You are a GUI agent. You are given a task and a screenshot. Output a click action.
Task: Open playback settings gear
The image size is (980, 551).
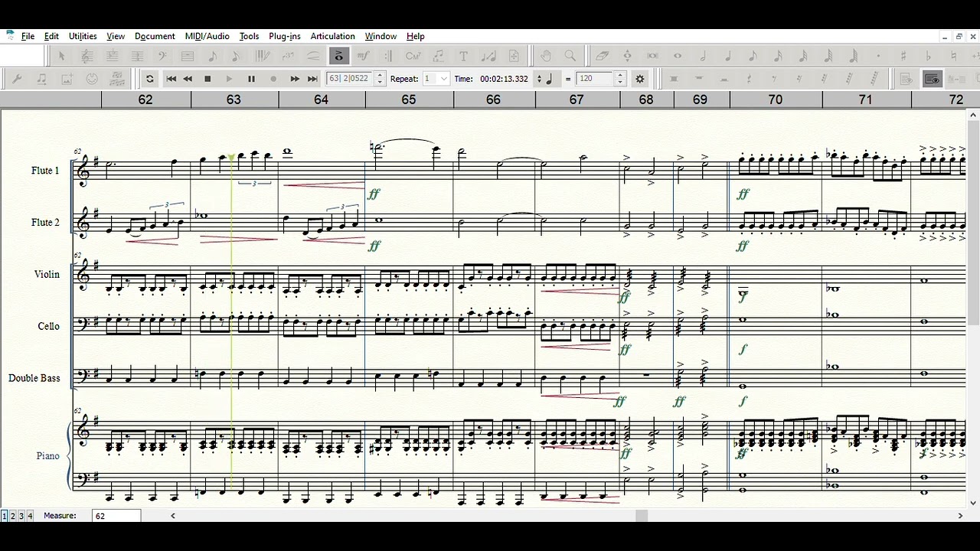tap(640, 79)
